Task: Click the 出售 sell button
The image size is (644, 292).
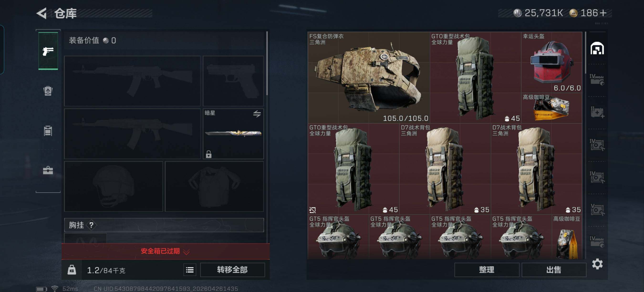Action: (554, 270)
